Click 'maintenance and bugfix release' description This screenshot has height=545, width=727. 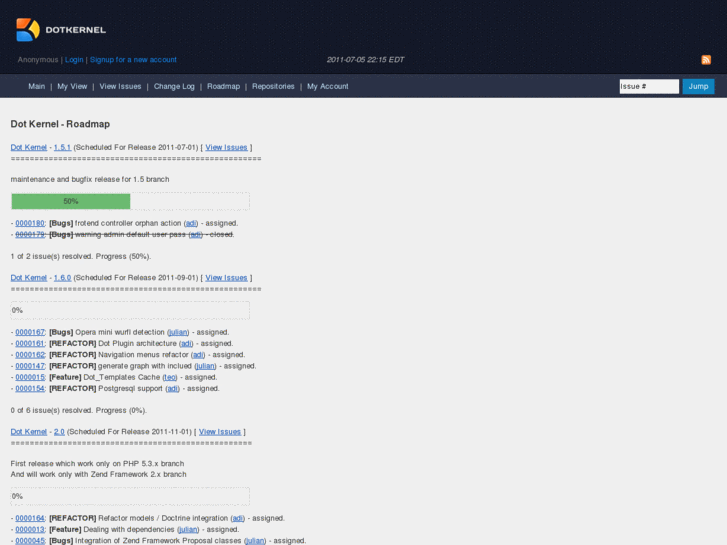coord(90,179)
